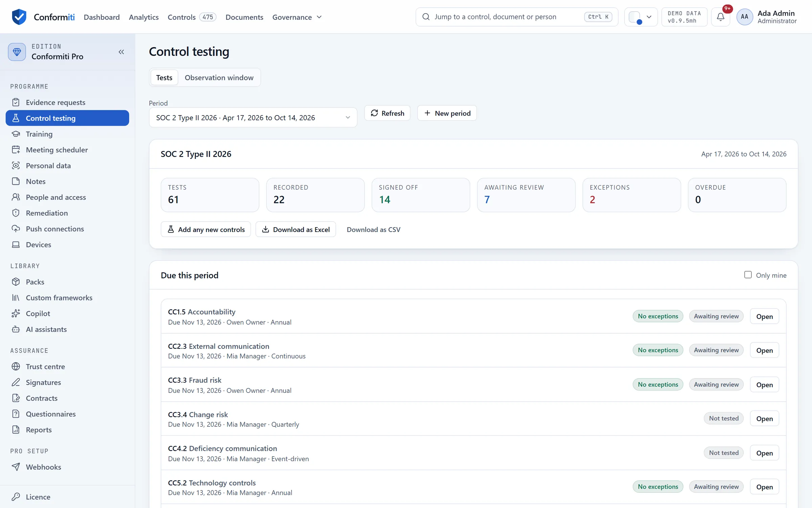Click the Refresh button
812x508 pixels.
[x=387, y=113]
